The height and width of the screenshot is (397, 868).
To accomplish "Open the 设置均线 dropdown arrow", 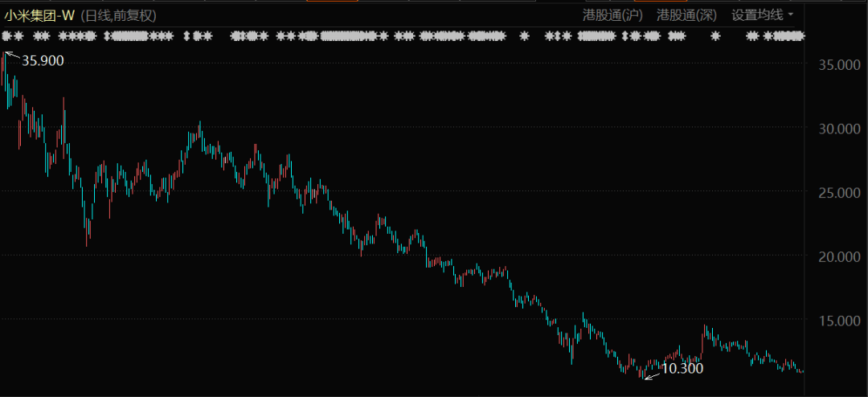I will pos(790,15).
